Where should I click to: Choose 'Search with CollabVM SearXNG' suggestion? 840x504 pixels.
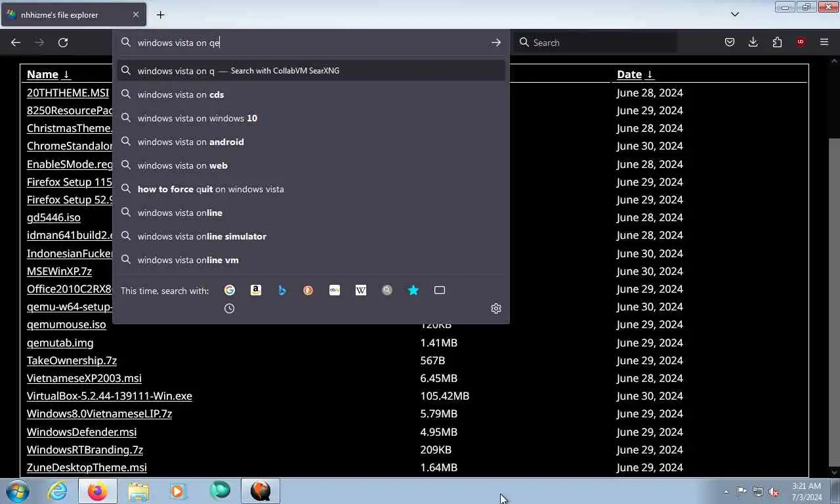311,71
